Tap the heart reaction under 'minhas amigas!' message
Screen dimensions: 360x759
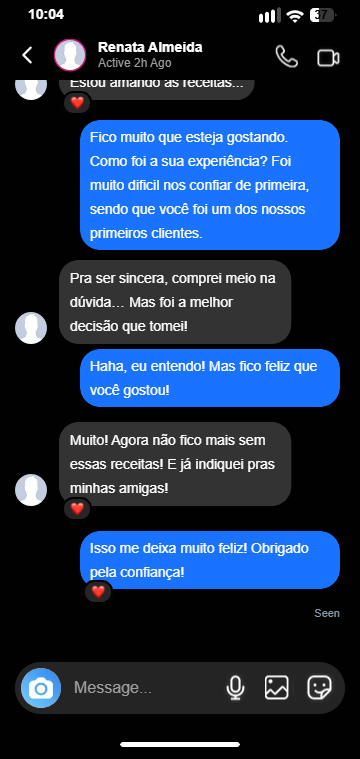(77, 509)
